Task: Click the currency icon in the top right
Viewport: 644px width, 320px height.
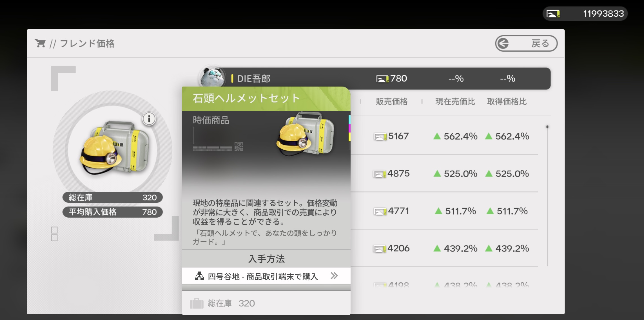Action: click(x=553, y=14)
